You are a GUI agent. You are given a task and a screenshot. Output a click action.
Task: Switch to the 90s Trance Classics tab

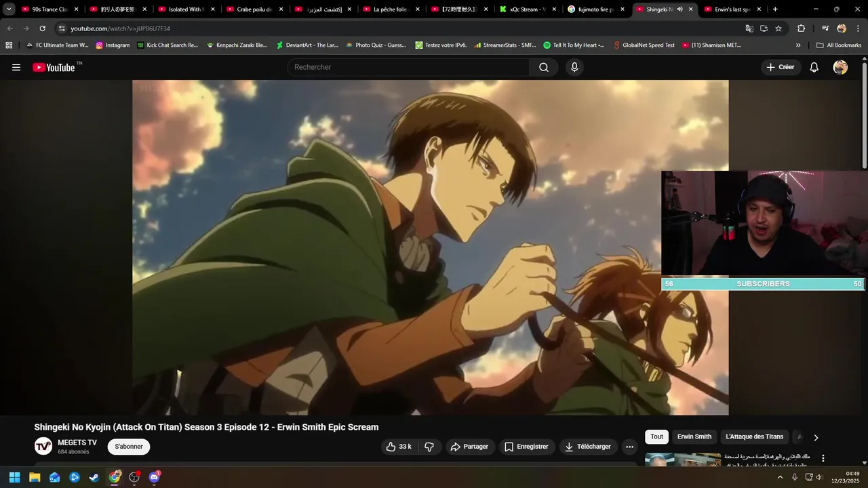(x=50, y=9)
